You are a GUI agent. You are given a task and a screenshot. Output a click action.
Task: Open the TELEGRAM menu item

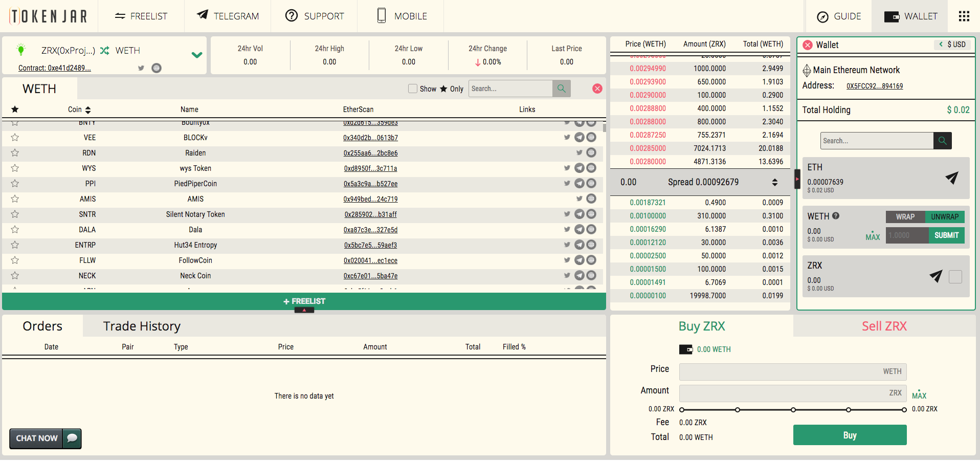(x=228, y=16)
